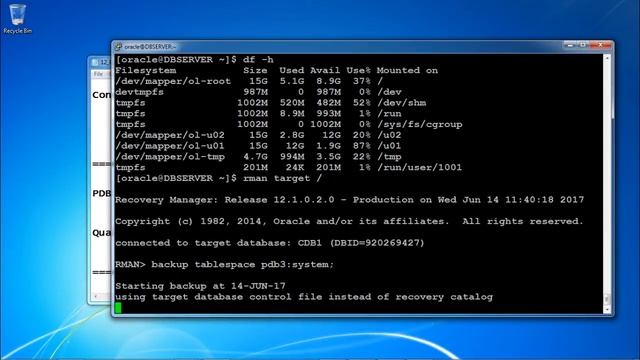Maximize the oracle@DBSERVER terminal window

[x=583, y=45]
